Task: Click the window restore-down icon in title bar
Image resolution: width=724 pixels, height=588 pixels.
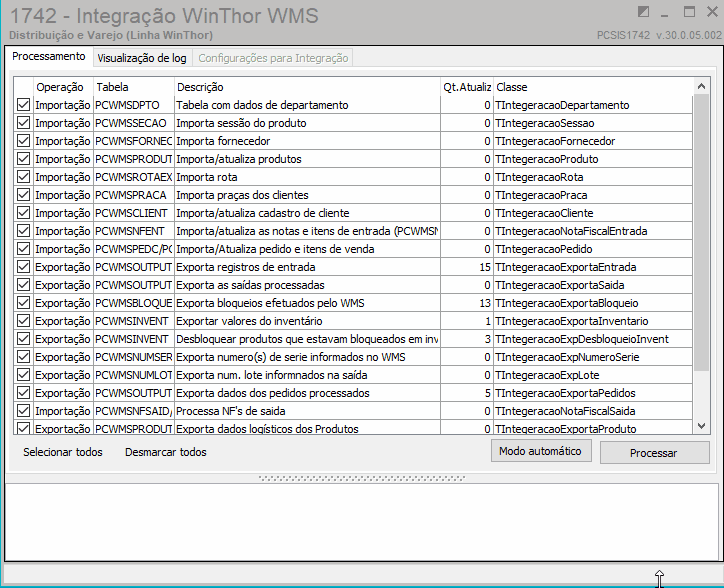Action: [x=643, y=12]
